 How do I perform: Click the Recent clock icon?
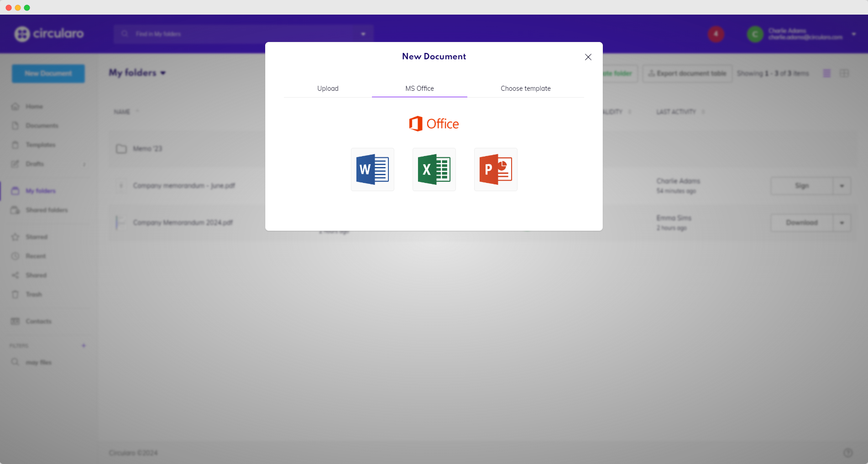tap(15, 256)
